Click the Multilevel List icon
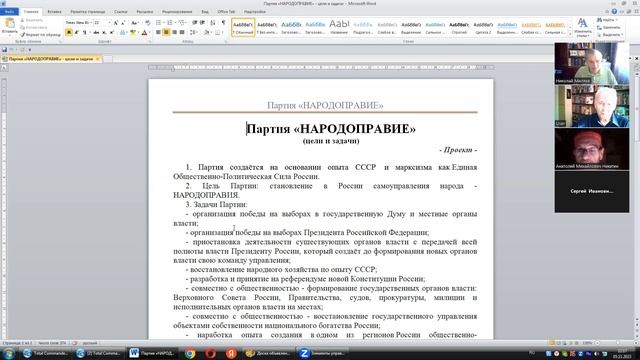This screenshot has width=640, height=360. pos(182,22)
